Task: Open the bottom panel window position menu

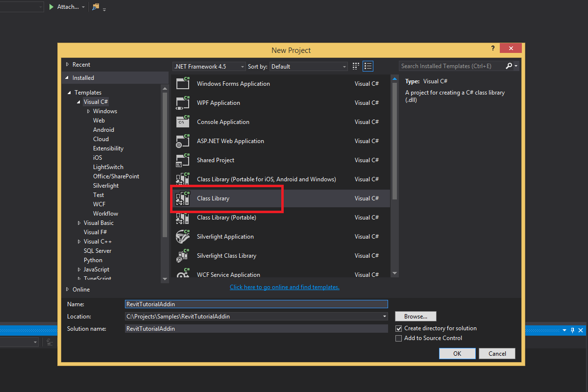Action: point(564,330)
